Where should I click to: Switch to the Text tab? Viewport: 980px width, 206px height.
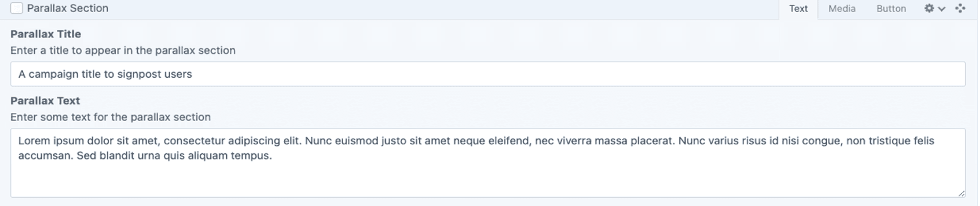pyautogui.click(x=798, y=9)
